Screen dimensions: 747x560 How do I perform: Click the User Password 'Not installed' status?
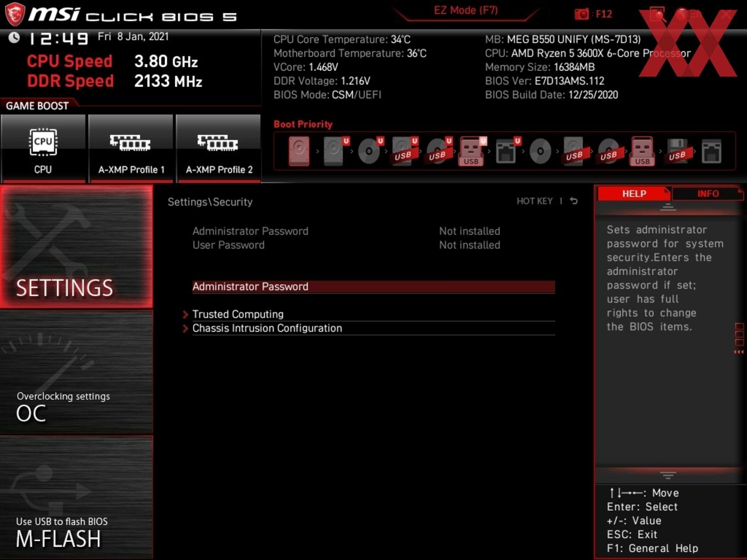[x=470, y=245]
